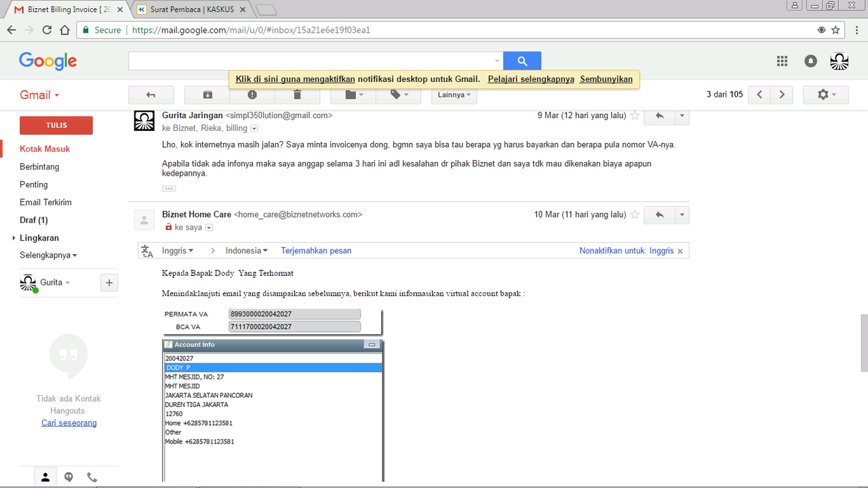Screen dimensions: 868x488
Task: Change source language Inggris dropdown
Action: pos(178,251)
